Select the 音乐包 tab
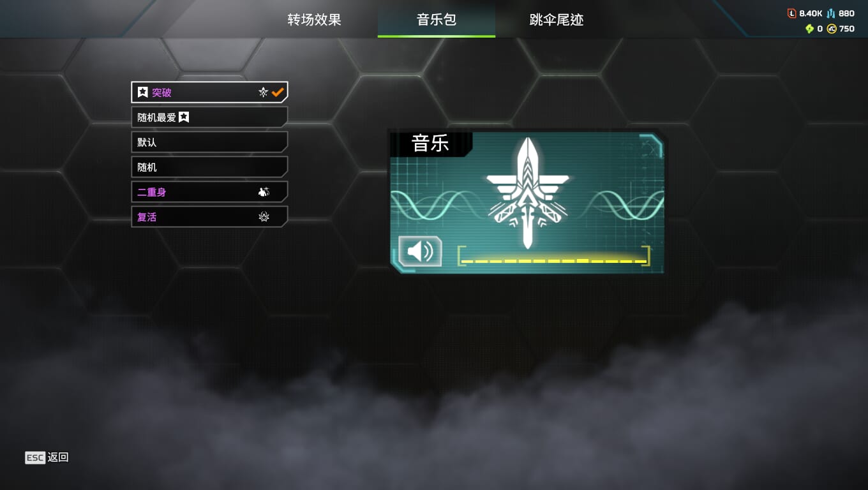The height and width of the screenshot is (490, 868). point(437,20)
